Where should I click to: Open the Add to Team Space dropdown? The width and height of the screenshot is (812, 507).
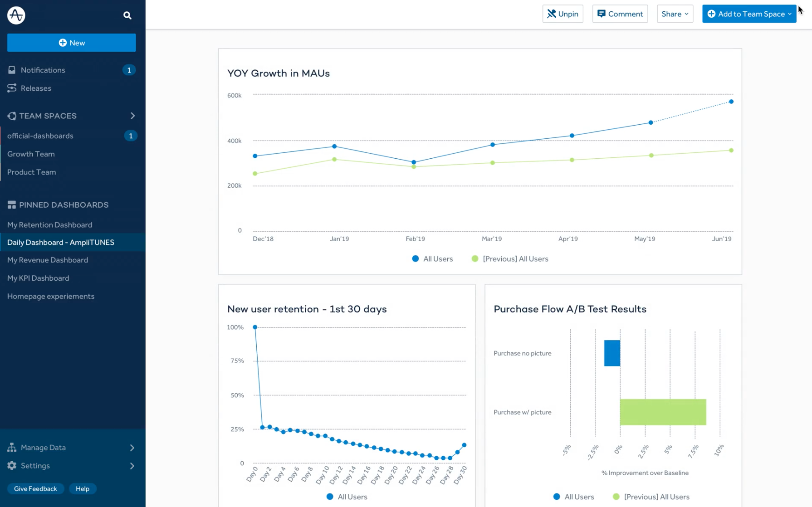coord(749,14)
